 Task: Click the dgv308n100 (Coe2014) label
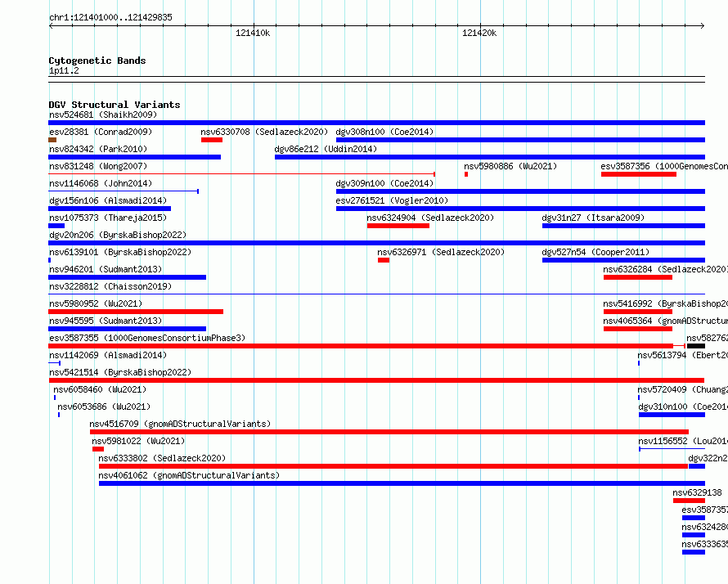(384, 132)
